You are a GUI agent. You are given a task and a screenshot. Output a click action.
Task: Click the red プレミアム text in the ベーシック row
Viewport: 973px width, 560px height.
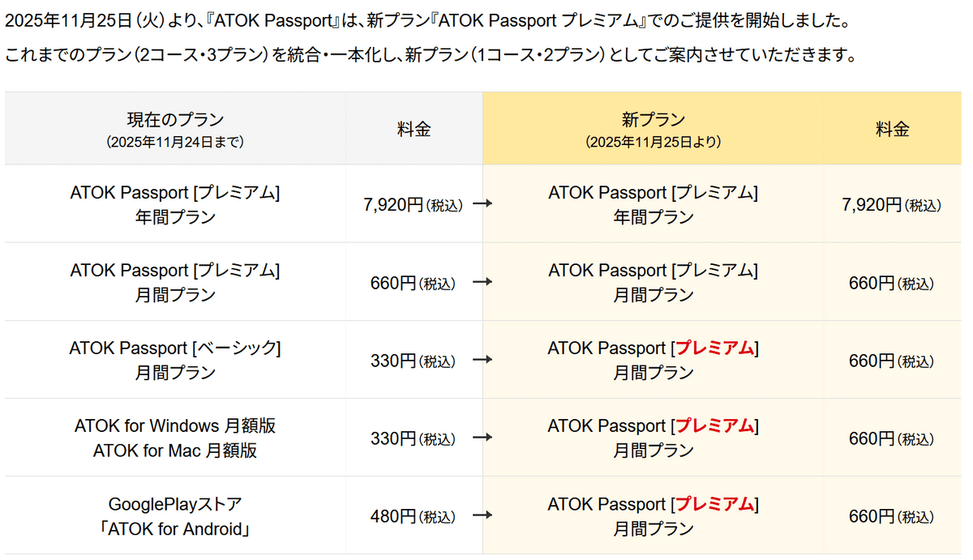(714, 348)
